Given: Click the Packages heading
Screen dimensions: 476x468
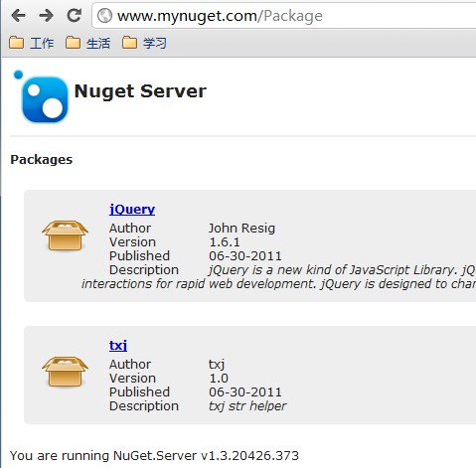Looking at the screenshot, I should tap(42, 160).
